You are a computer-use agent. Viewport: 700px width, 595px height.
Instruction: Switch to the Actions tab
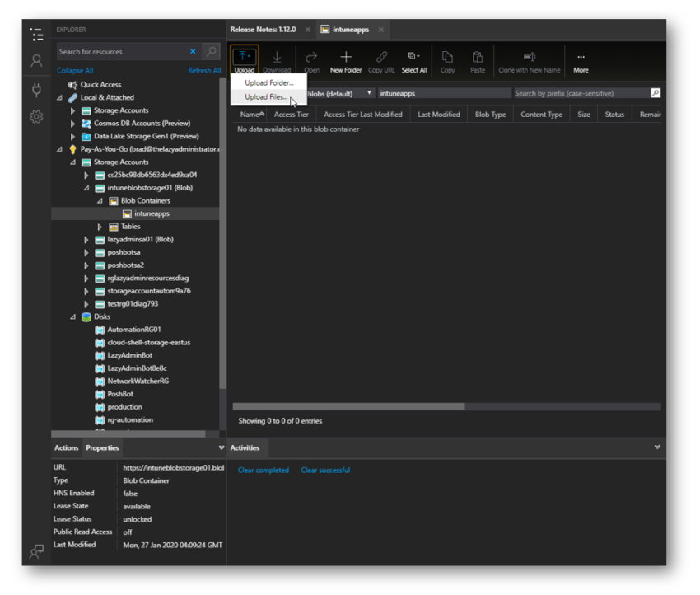pyautogui.click(x=66, y=447)
